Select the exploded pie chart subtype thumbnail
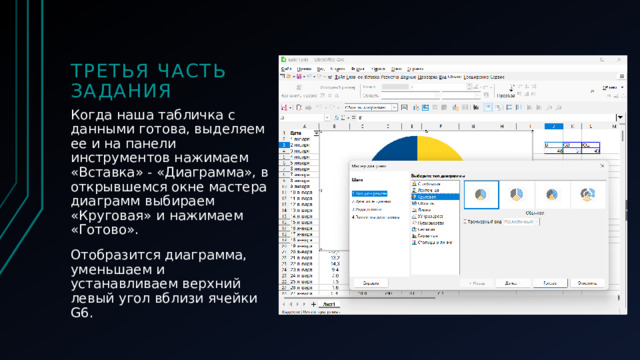Viewport: 640px width, 360px height. click(x=516, y=195)
